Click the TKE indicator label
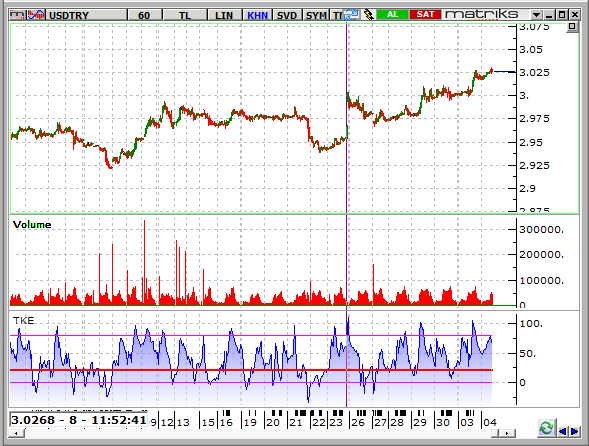This screenshot has width=589, height=446. click(23, 321)
